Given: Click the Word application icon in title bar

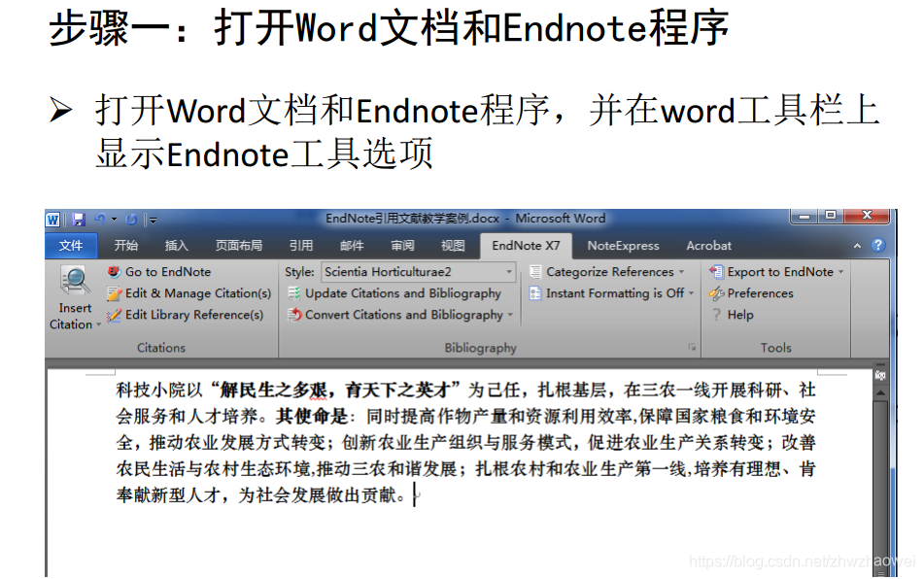Looking at the screenshot, I should point(52,220).
